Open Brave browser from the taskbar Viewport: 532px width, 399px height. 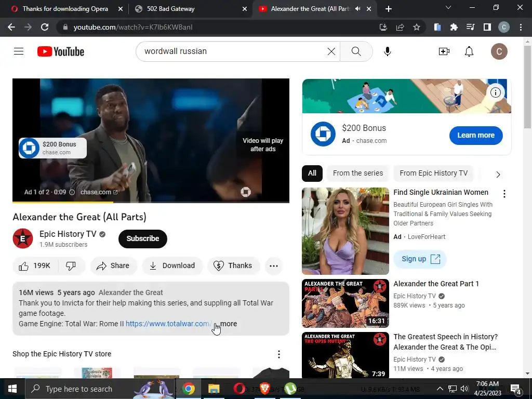(264, 389)
